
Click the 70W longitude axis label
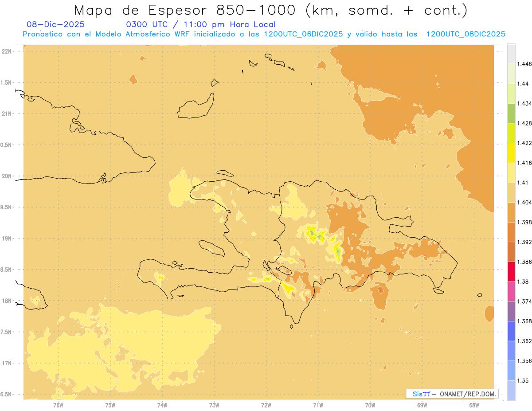point(370,405)
